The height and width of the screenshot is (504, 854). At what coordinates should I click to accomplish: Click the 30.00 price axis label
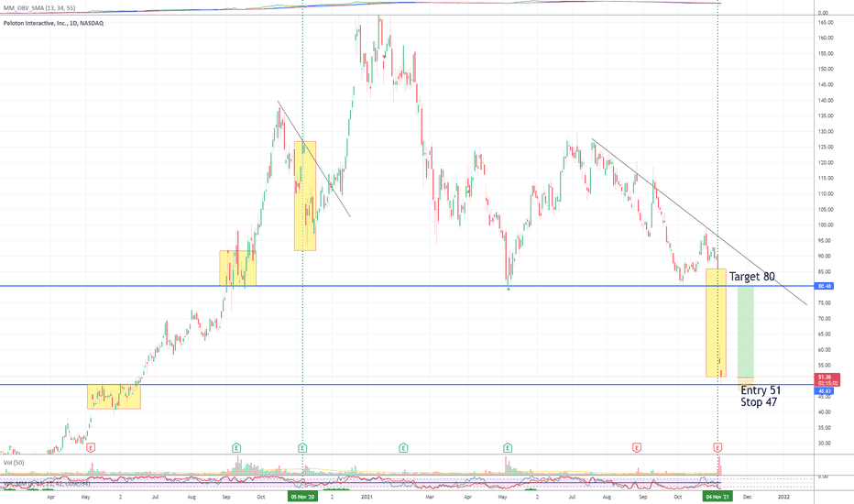pyautogui.click(x=826, y=443)
